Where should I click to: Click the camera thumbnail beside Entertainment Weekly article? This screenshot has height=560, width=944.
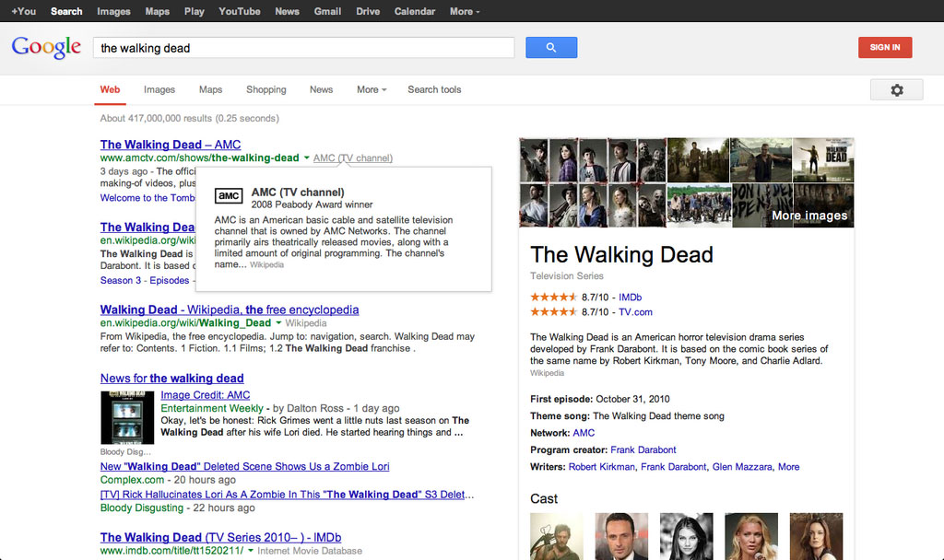pos(126,416)
